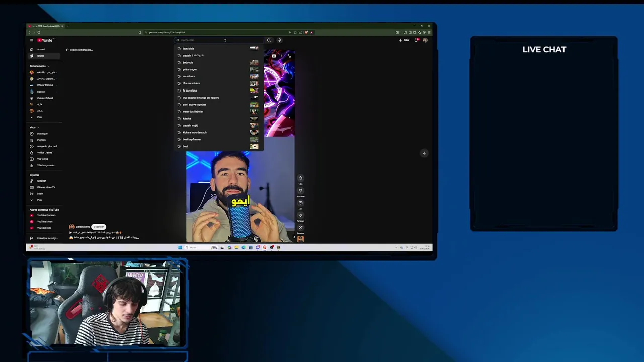Toggle fullscreen on the Short player

[289, 56]
